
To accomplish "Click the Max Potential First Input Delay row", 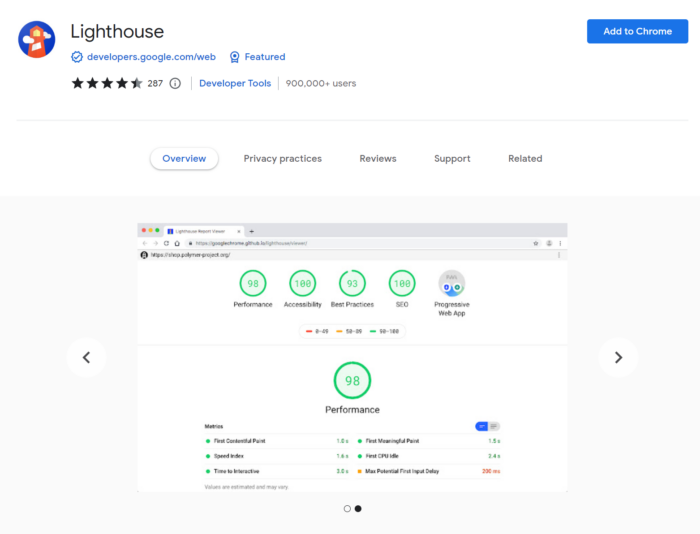I will point(429,471).
